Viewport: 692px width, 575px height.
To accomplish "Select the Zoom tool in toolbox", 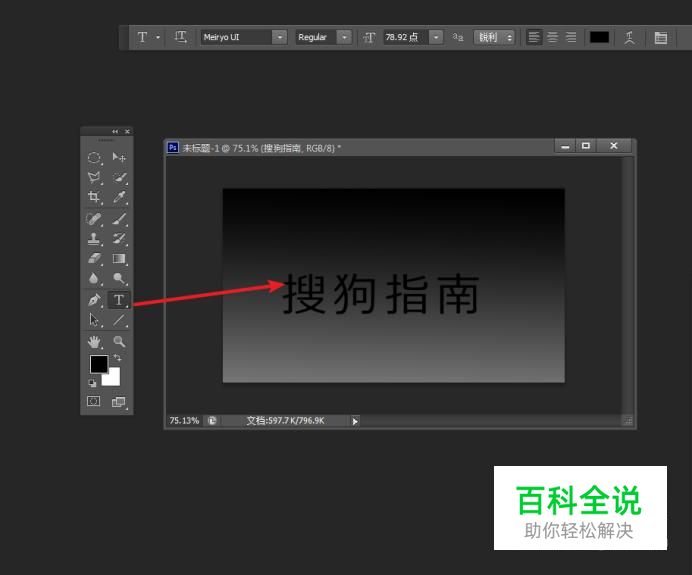I will [119, 342].
